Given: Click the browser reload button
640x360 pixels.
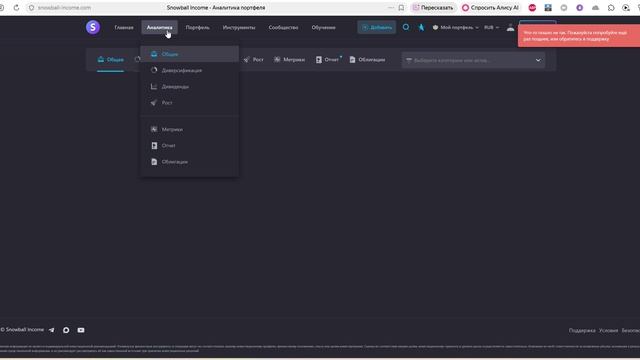Looking at the screenshot, I should (x=16, y=7).
